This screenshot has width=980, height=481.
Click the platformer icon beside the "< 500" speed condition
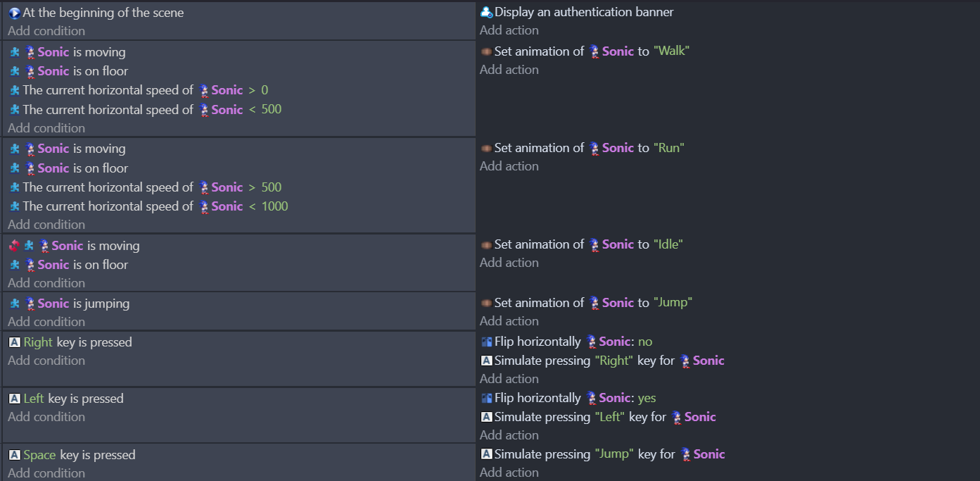(14, 110)
